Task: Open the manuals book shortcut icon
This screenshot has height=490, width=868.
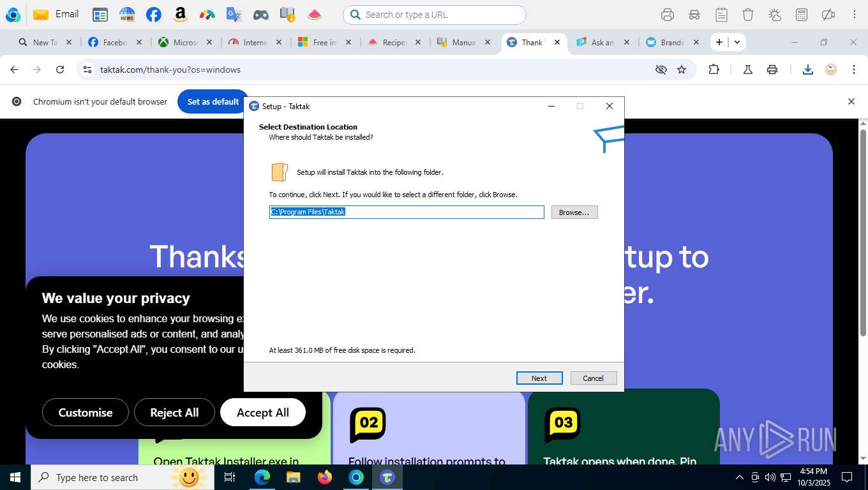Action: point(288,15)
